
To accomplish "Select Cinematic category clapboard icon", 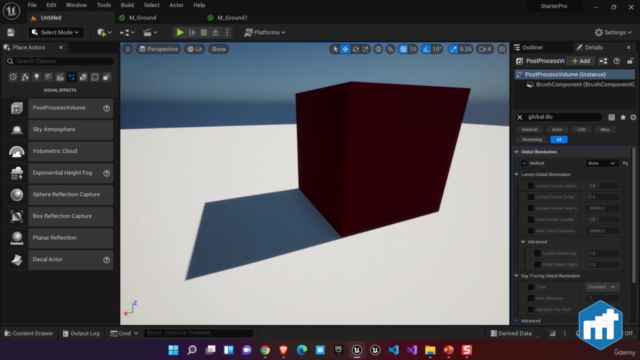I will 60,77.
